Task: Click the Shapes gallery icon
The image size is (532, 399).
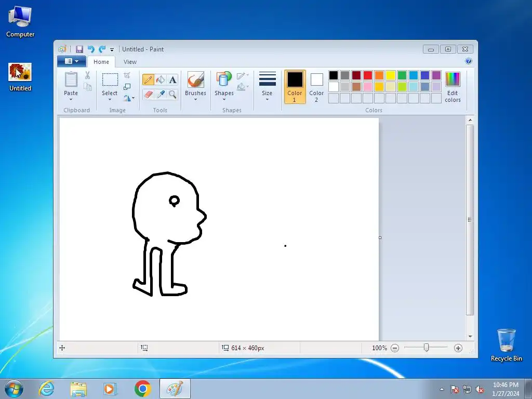Action: tap(224, 79)
